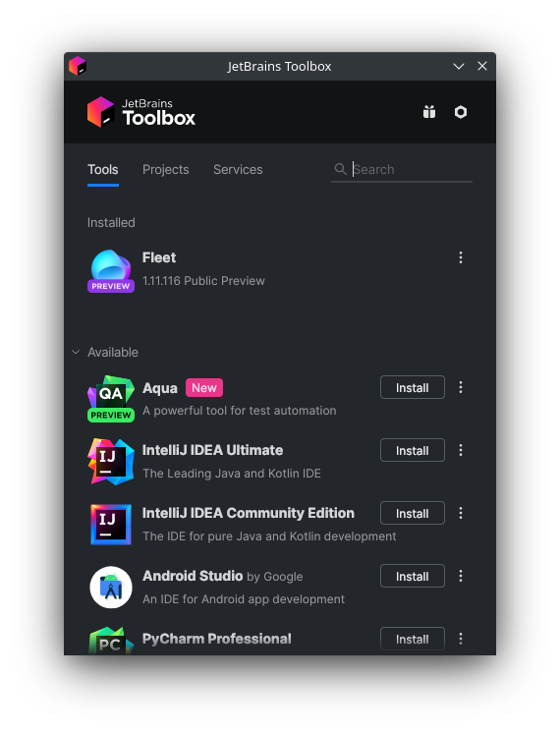
Task: Click the Android Studio icon
Action: (111, 588)
